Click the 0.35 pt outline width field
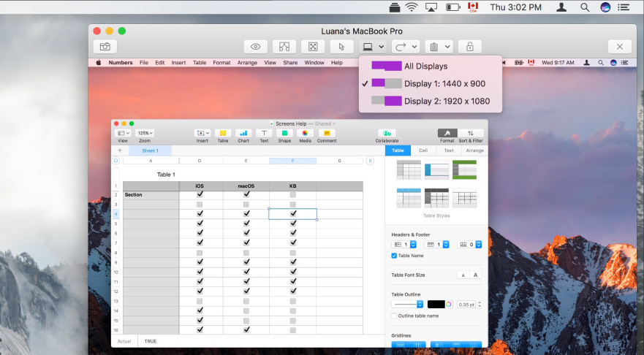Viewport: 644px width, 355px height. click(466, 305)
